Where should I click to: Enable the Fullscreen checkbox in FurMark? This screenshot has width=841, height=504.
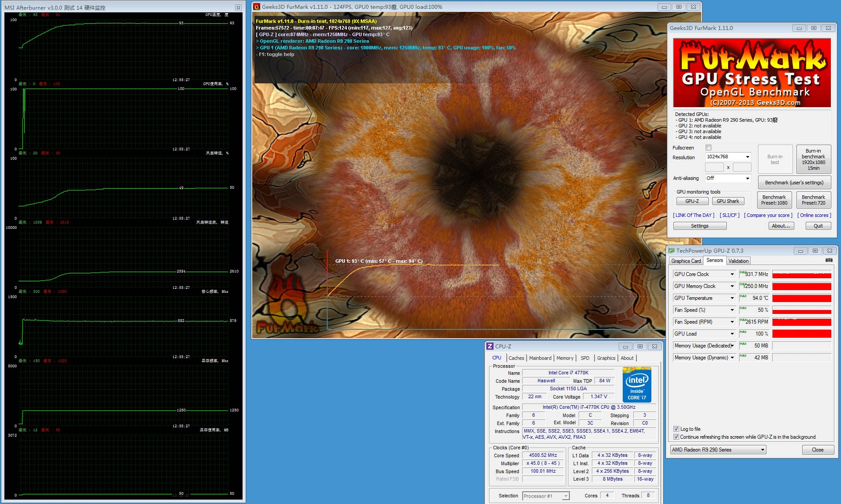tap(708, 148)
